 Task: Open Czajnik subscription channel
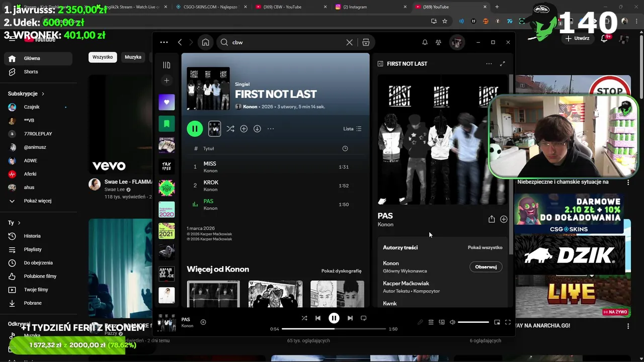[x=38, y=107]
